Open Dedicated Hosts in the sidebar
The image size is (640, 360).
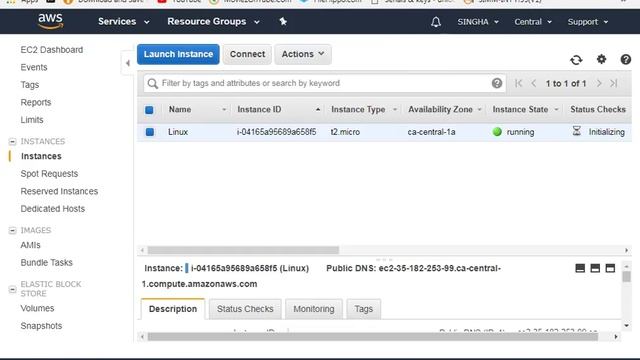point(53,209)
